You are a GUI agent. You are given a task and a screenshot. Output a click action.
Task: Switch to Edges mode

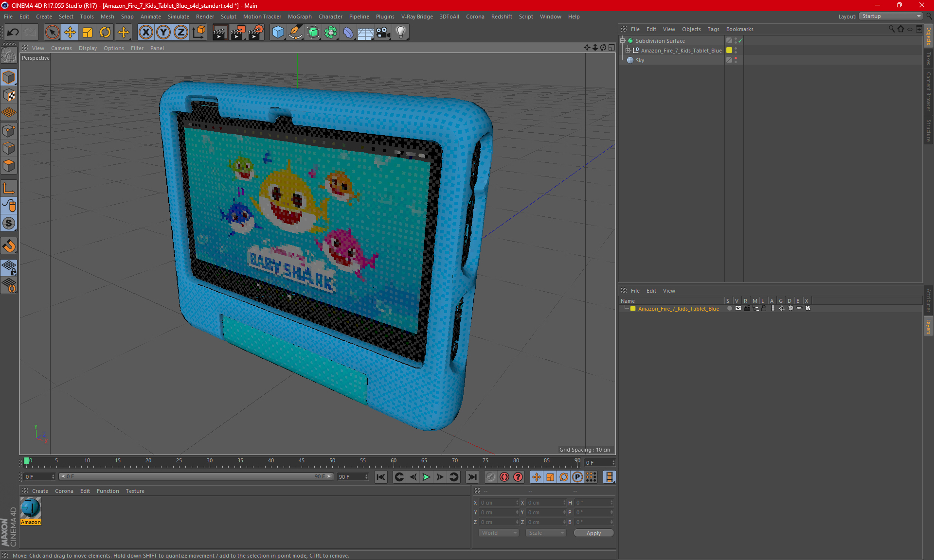pyautogui.click(x=9, y=148)
